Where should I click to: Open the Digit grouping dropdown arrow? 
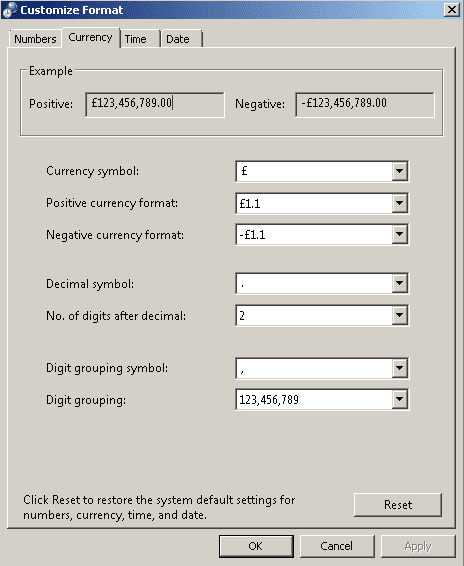(399, 400)
